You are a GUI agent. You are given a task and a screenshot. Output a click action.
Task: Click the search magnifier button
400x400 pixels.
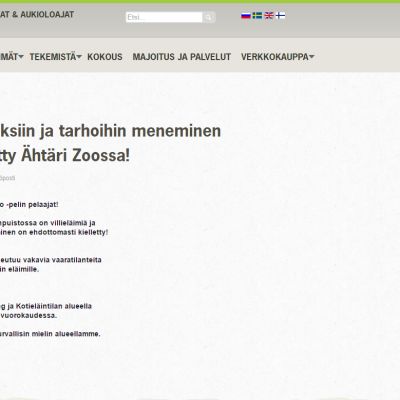point(209,17)
